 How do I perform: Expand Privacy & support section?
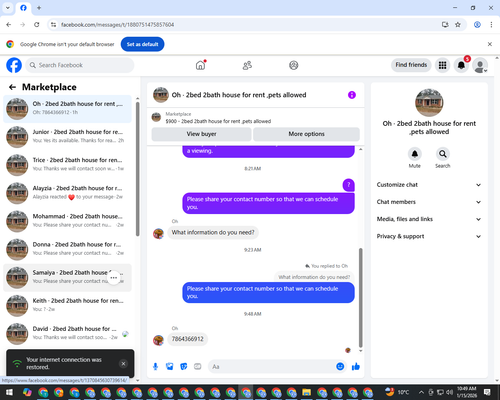tap(429, 236)
